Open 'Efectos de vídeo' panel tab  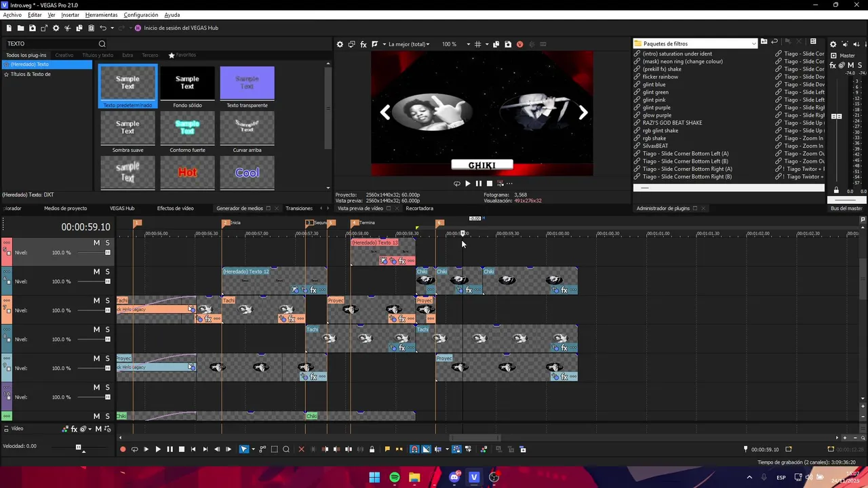175,208
